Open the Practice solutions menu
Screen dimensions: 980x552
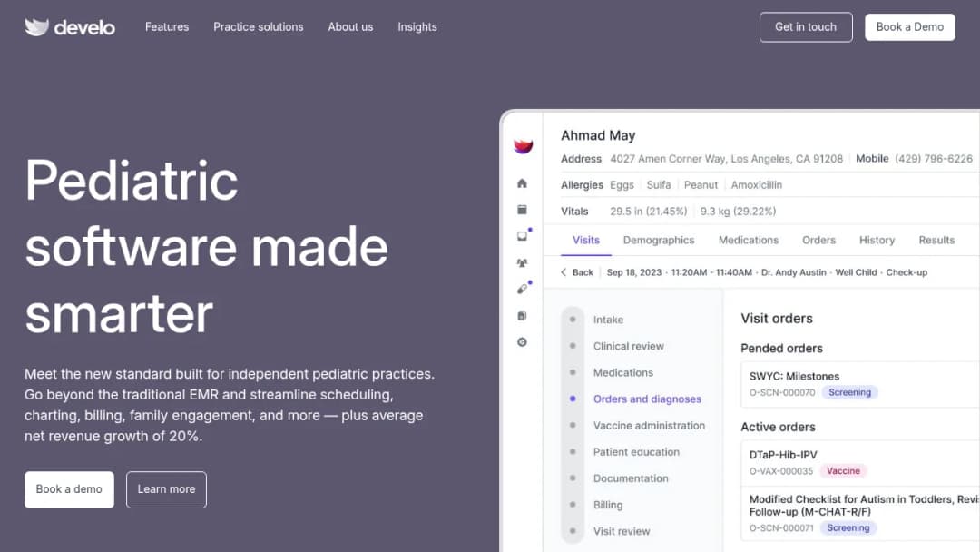(x=258, y=27)
